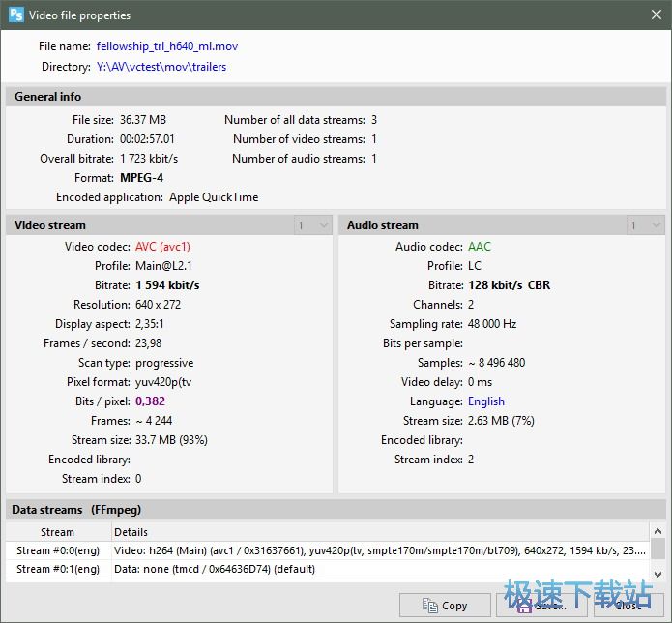Screen dimensions: 672x623
Task: Click the Close button at bottom
Action: point(628,606)
